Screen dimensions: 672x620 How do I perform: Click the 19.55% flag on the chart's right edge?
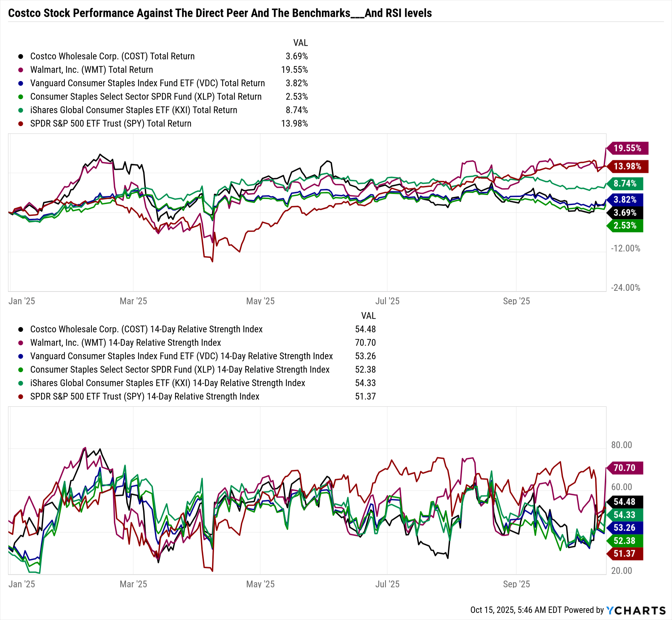click(627, 148)
